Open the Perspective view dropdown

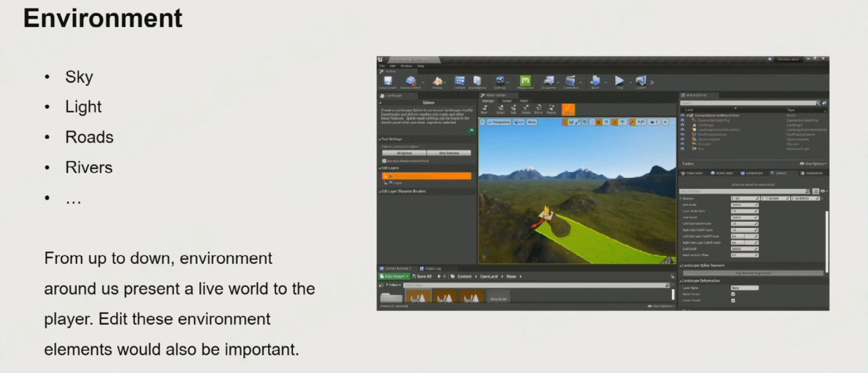(x=499, y=122)
